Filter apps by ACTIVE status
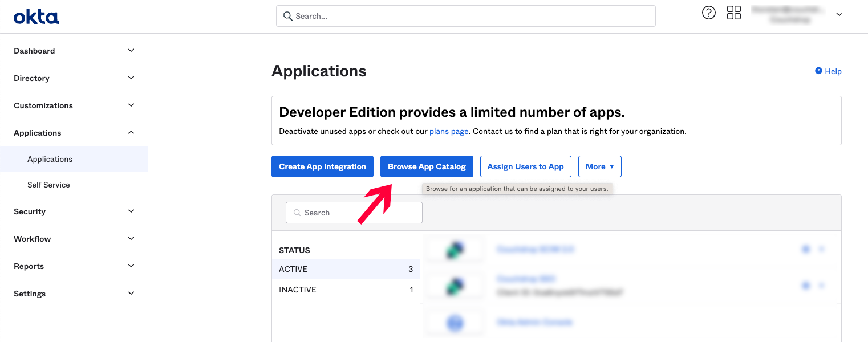 [x=346, y=269]
